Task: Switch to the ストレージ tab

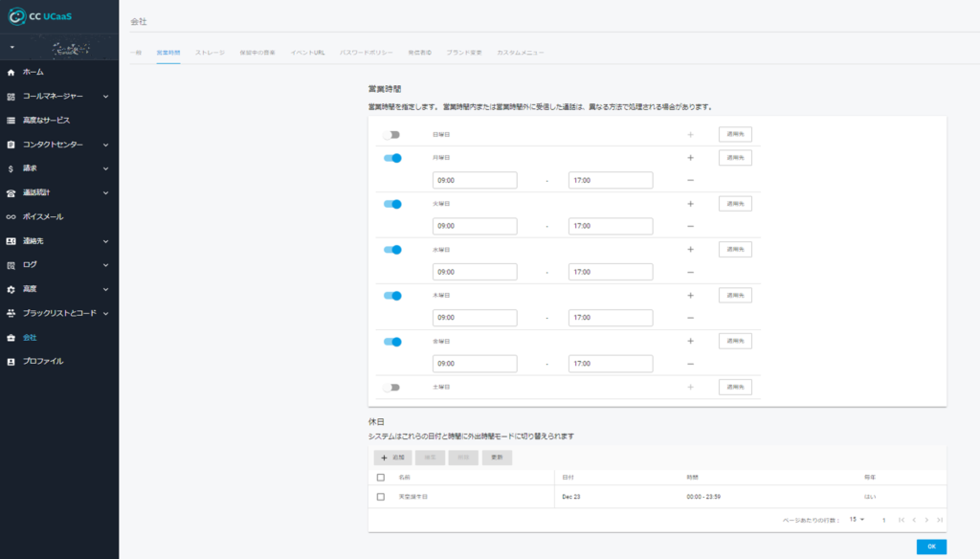Action: (x=211, y=52)
